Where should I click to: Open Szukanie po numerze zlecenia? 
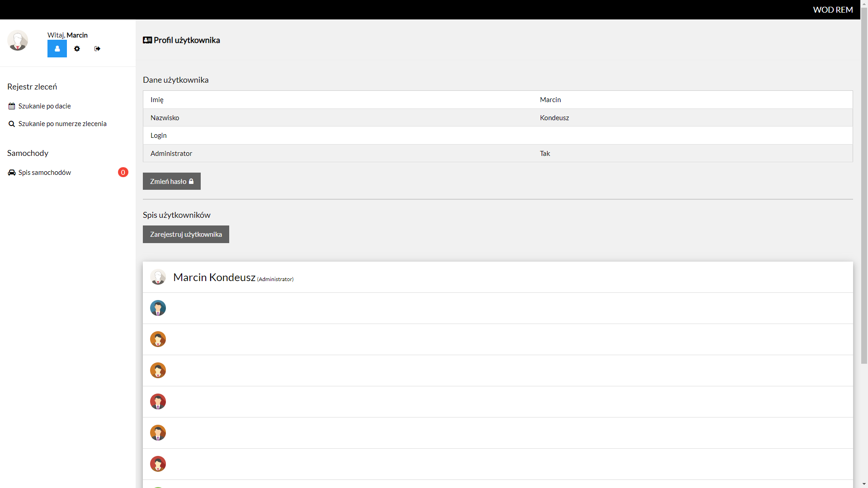[62, 124]
